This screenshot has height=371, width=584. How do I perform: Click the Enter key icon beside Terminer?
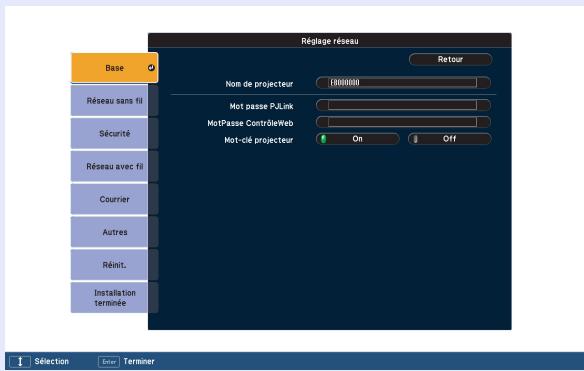(x=109, y=361)
